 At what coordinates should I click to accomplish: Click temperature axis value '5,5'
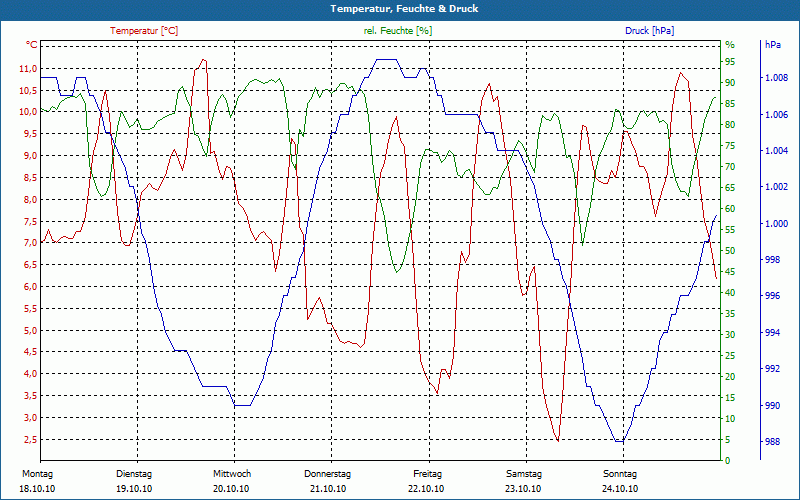coord(30,309)
